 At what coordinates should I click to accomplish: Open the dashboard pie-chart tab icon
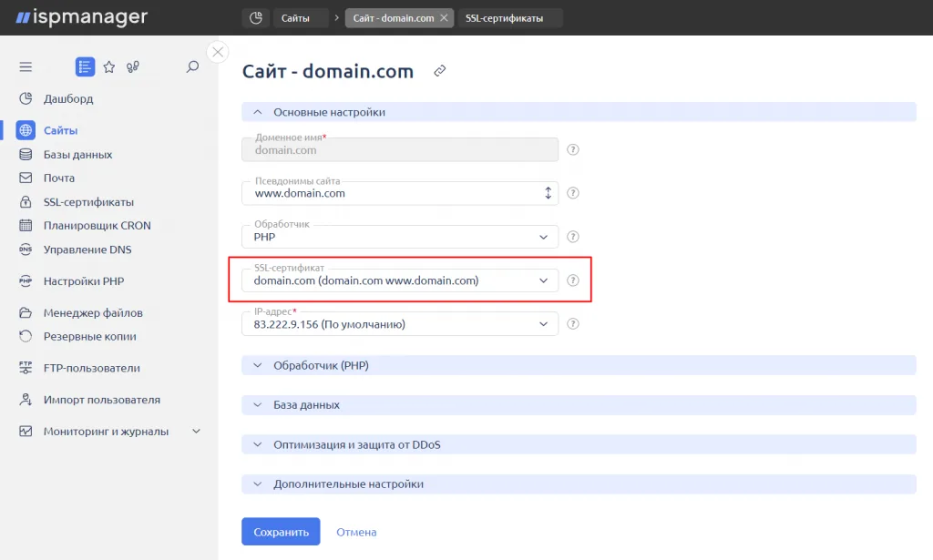(256, 18)
